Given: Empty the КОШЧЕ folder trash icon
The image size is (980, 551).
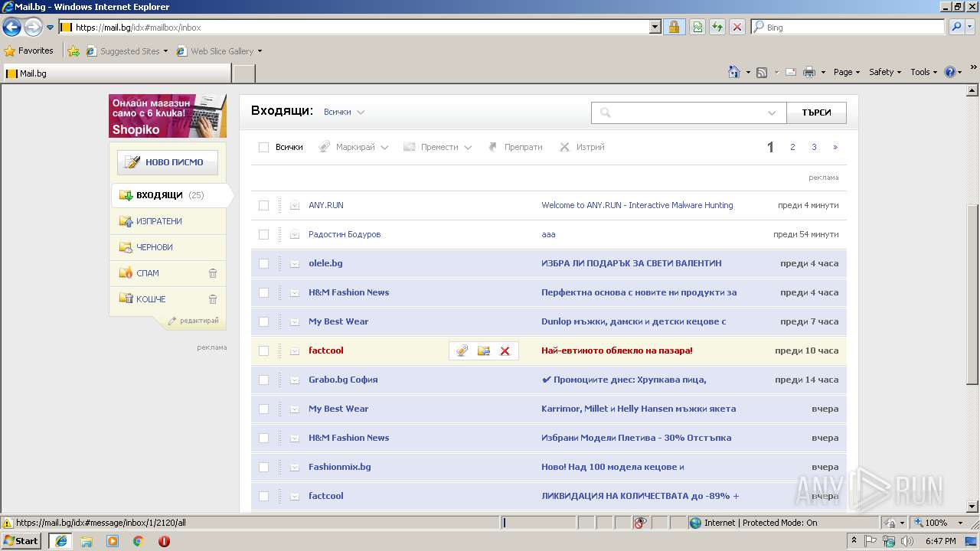Looking at the screenshot, I should (213, 299).
